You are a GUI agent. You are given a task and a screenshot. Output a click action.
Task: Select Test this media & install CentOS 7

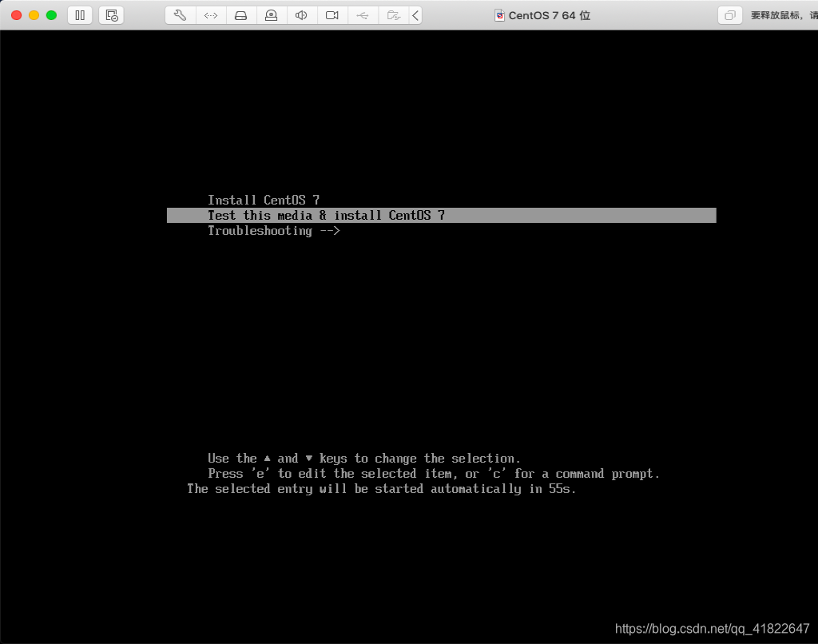click(441, 215)
